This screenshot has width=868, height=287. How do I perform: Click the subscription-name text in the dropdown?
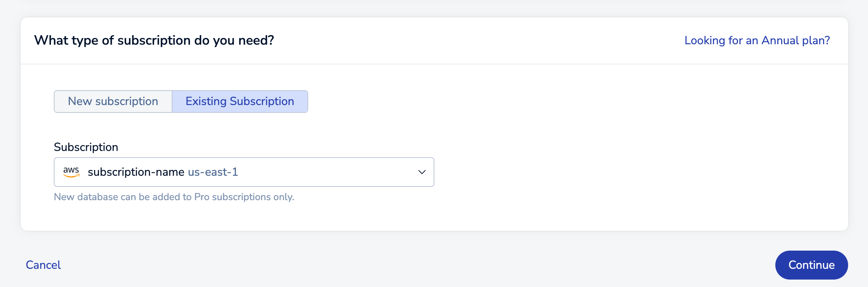tap(136, 172)
